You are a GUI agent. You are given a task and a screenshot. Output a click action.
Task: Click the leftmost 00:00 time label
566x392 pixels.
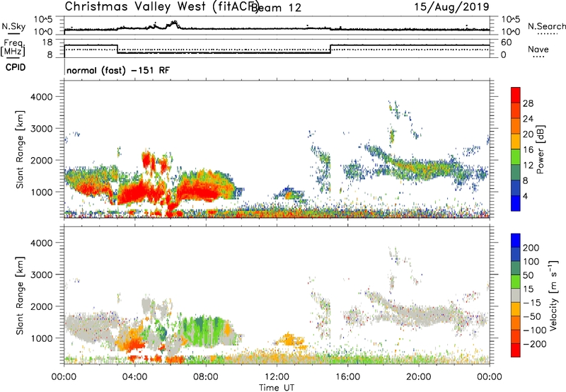(x=64, y=377)
